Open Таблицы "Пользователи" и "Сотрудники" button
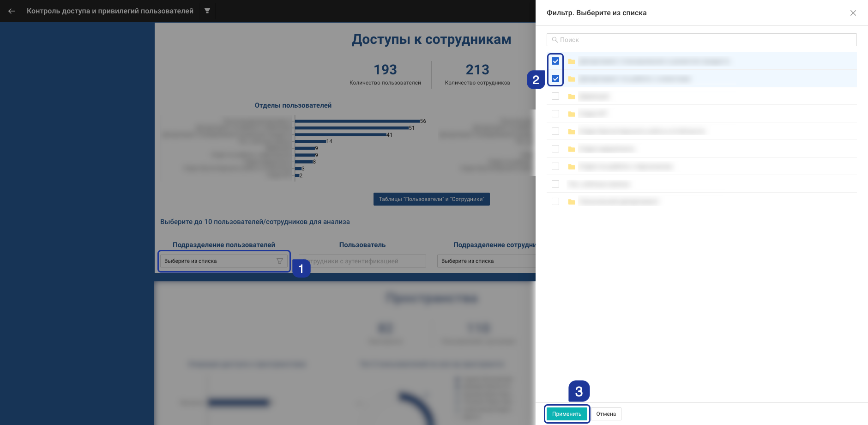 point(431,199)
